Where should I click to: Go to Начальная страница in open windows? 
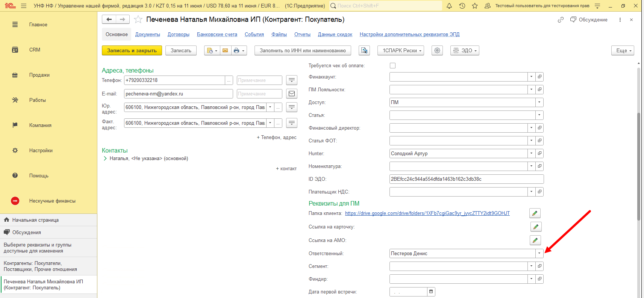pos(48,220)
